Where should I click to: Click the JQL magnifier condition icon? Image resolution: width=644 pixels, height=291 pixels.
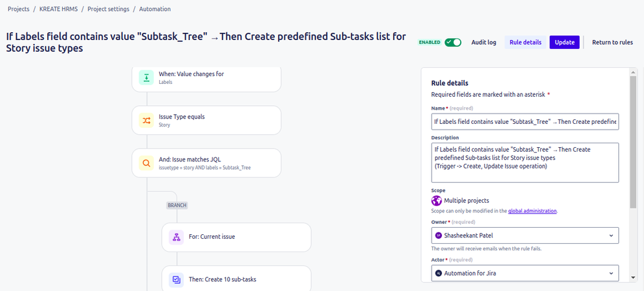tap(146, 163)
